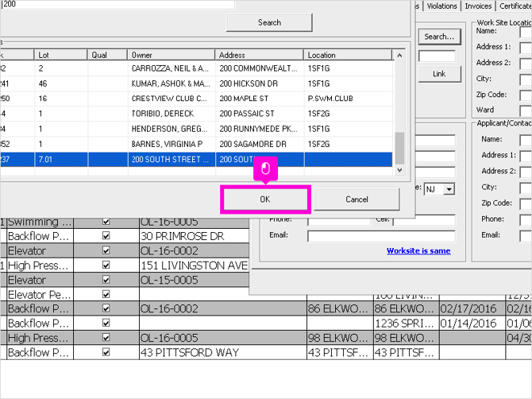Click the OK button in the search dialog
The height and width of the screenshot is (399, 532).
coord(265,199)
